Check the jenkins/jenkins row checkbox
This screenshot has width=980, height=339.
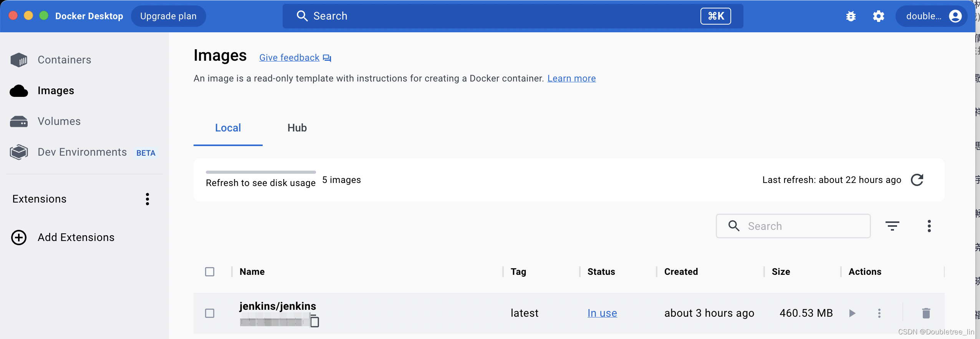(x=210, y=313)
